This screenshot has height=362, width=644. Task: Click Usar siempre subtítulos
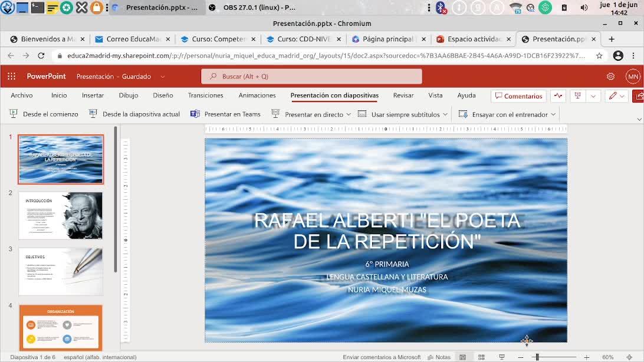[x=399, y=114]
